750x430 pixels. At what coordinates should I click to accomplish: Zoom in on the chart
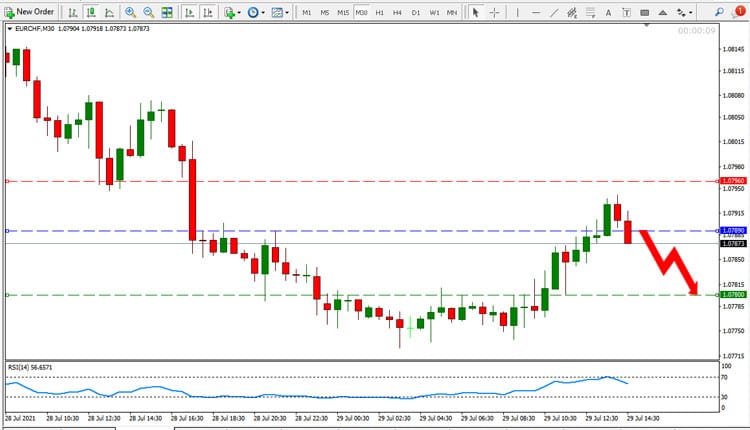tap(130, 12)
